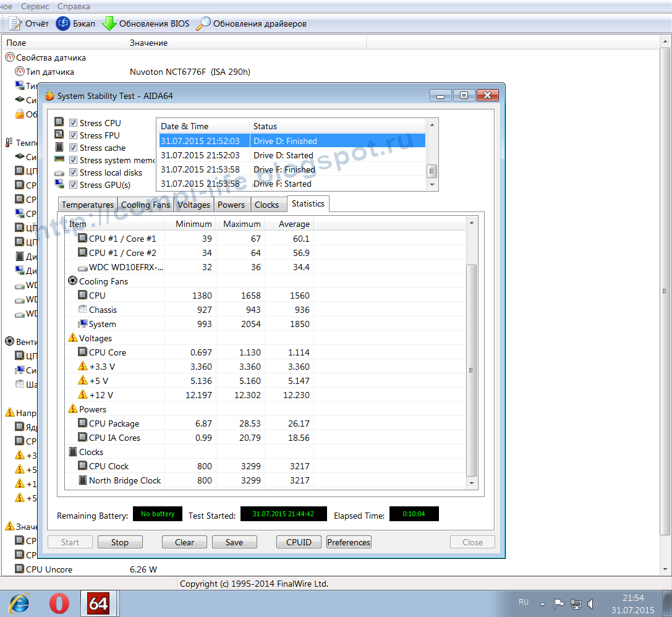Open the Справка menu
This screenshot has height=617, width=672.
[x=74, y=6]
